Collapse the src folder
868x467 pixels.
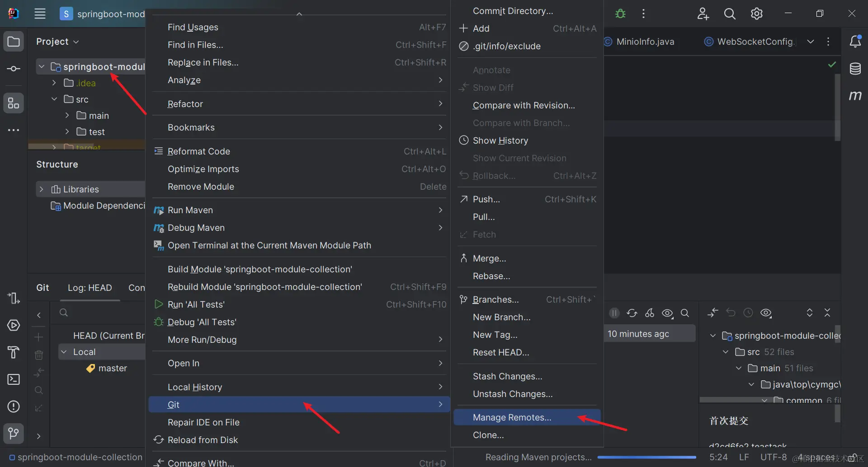(x=54, y=99)
